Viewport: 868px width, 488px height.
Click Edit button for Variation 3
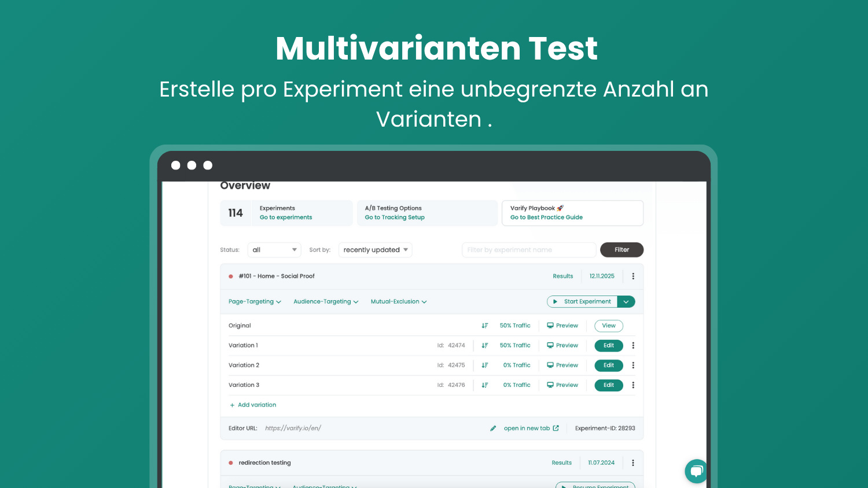609,385
